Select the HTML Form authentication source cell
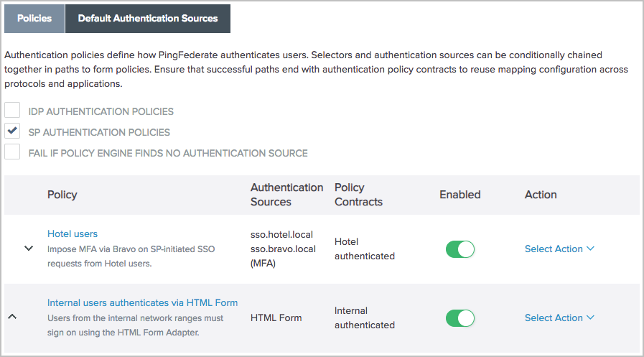This screenshot has width=644, height=357. tap(276, 317)
